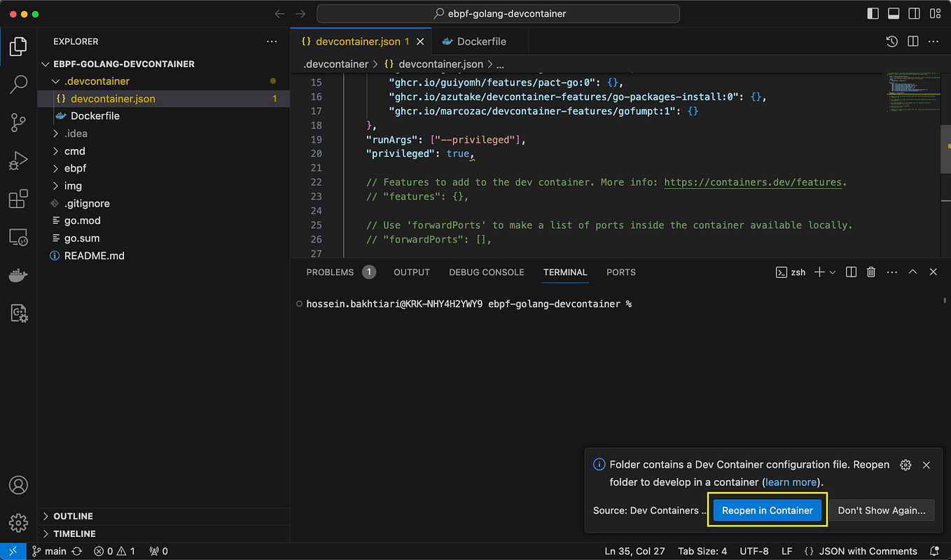
Task: Click Reopen in Container
Action: [x=767, y=510]
